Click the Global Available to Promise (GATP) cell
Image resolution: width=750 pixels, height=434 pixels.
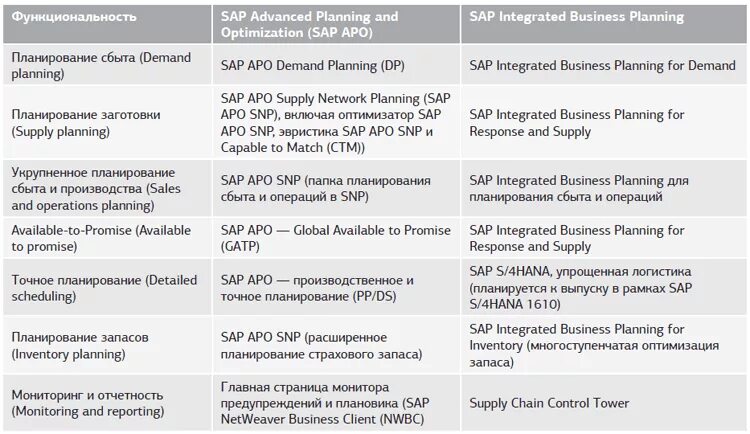[x=336, y=238]
